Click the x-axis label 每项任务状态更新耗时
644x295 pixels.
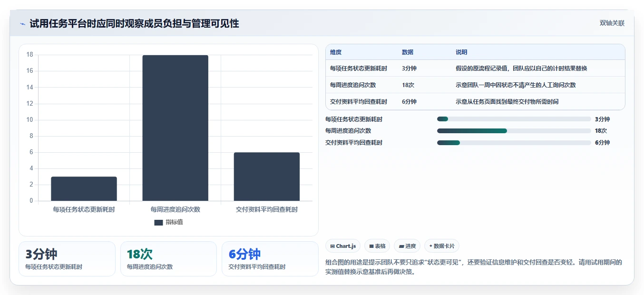point(84,209)
